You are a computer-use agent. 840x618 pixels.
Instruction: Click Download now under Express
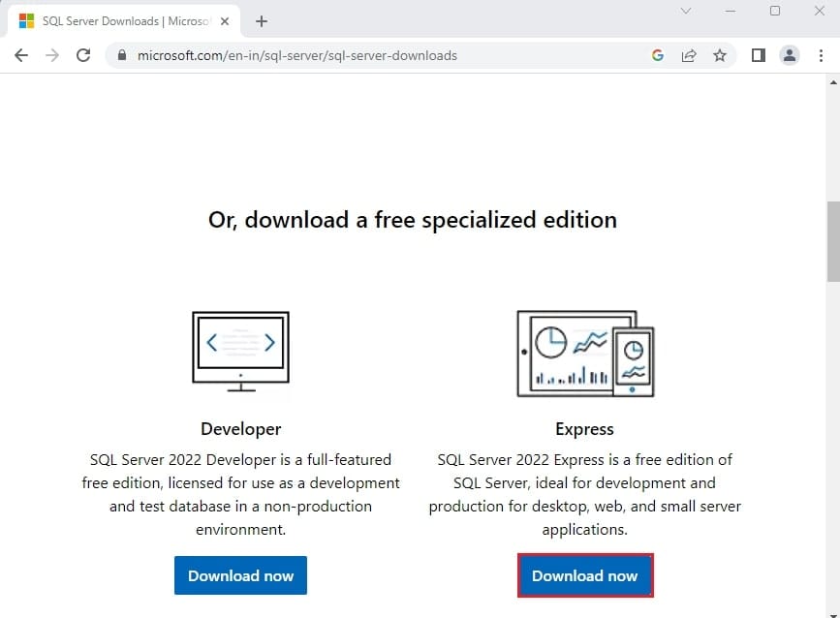pyautogui.click(x=585, y=575)
